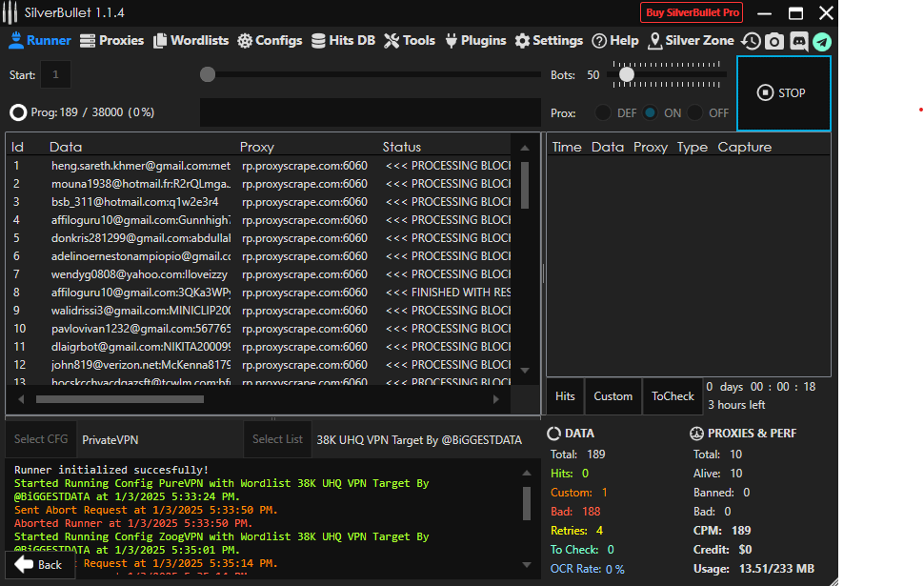Open the Hits DB
Screen dimensions: 924x586
pyautogui.click(x=343, y=40)
